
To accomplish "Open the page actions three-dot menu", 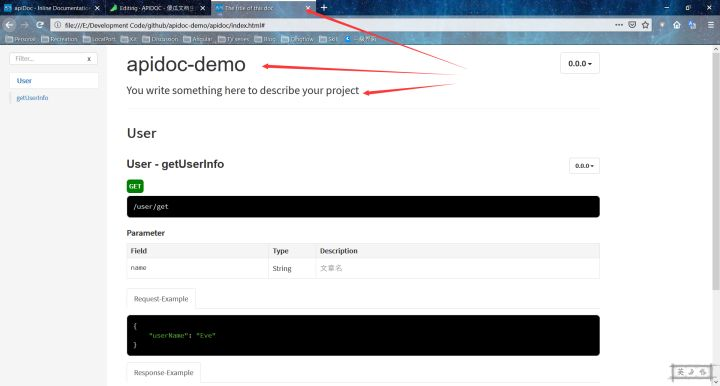I will point(619,25).
